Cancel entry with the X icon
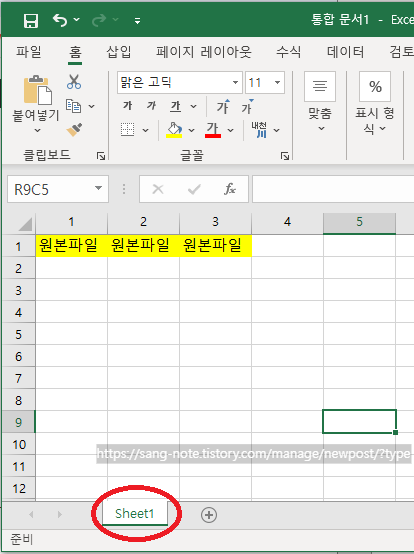414x554 pixels. point(158,189)
